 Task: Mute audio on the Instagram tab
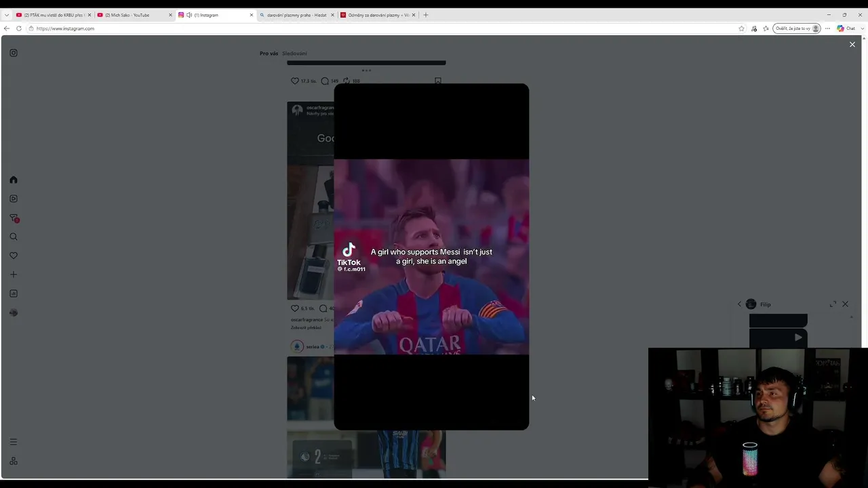[189, 15]
